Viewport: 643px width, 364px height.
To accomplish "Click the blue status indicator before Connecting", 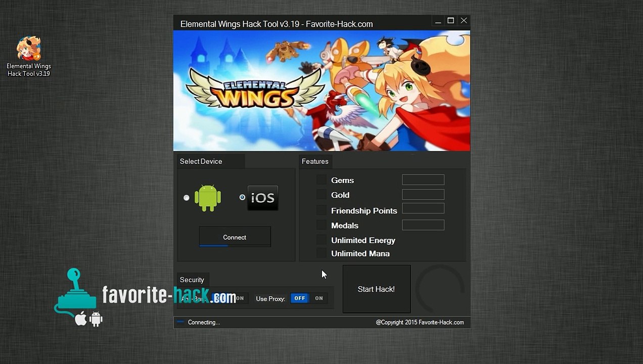I will (x=180, y=322).
